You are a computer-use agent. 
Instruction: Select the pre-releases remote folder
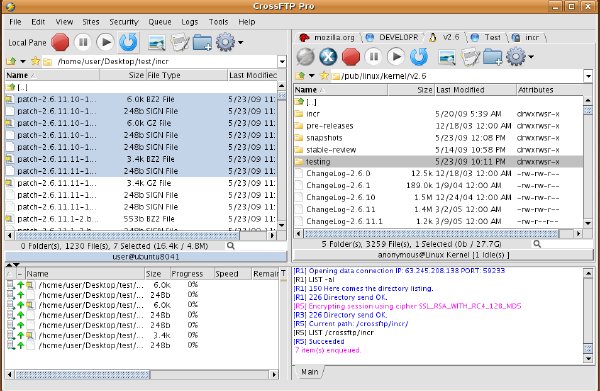pyautogui.click(x=438, y=126)
